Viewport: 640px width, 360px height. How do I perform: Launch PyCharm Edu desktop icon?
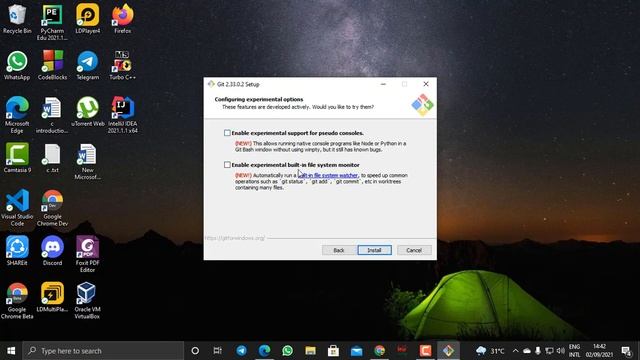click(52, 22)
